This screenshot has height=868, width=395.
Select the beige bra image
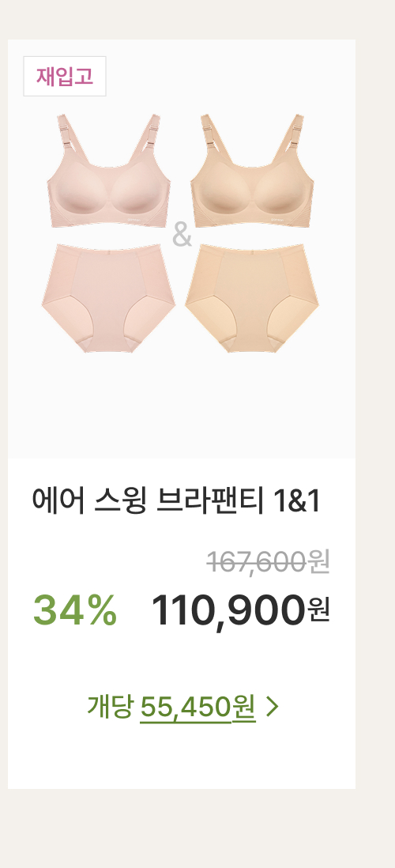click(x=252, y=171)
